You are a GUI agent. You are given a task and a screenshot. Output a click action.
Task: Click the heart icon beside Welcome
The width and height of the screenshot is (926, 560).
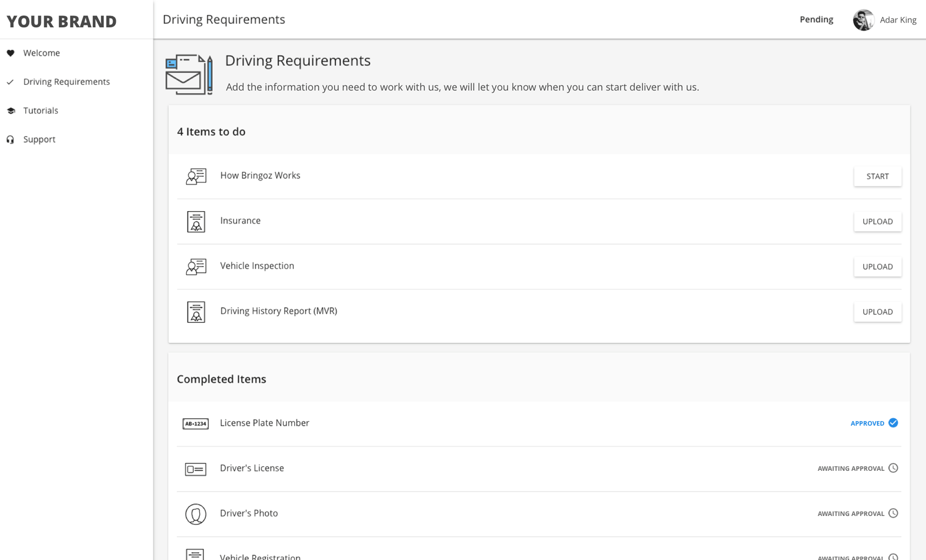click(10, 53)
